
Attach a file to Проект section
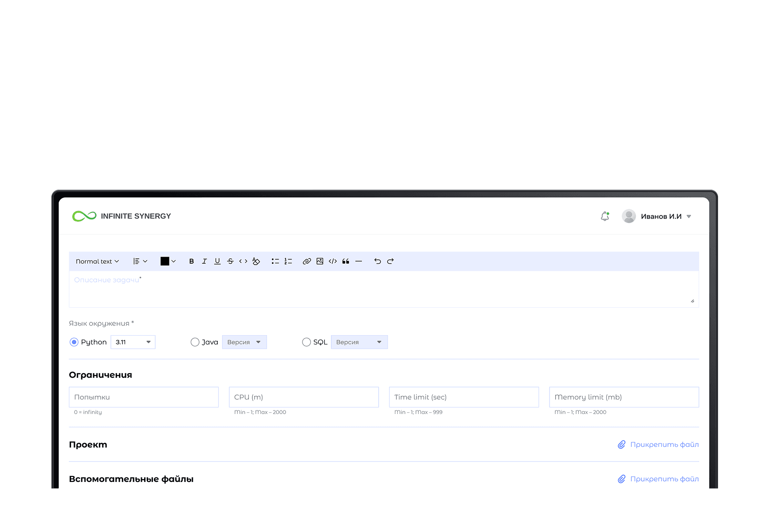(659, 445)
